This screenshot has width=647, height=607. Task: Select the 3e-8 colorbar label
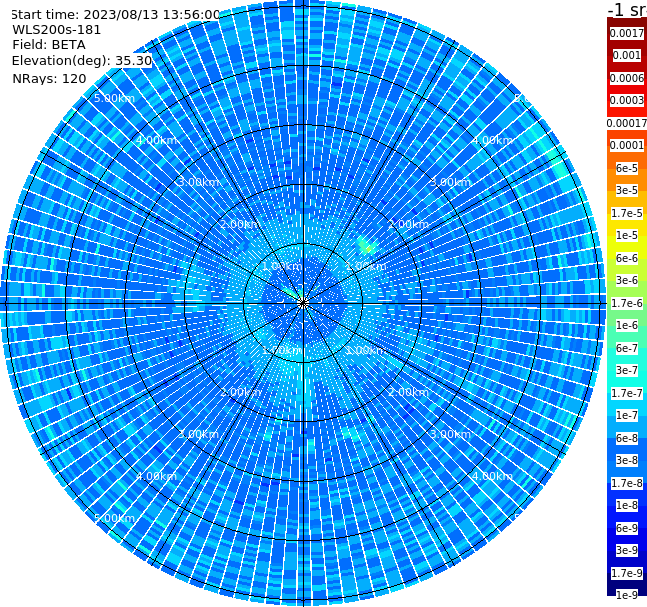[x=627, y=460]
